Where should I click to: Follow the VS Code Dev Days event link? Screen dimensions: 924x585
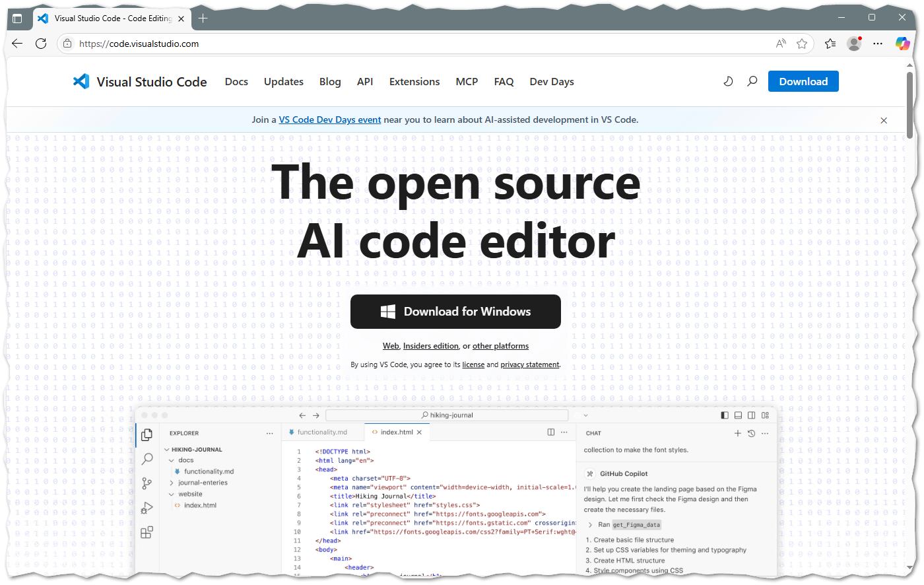pos(330,120)
